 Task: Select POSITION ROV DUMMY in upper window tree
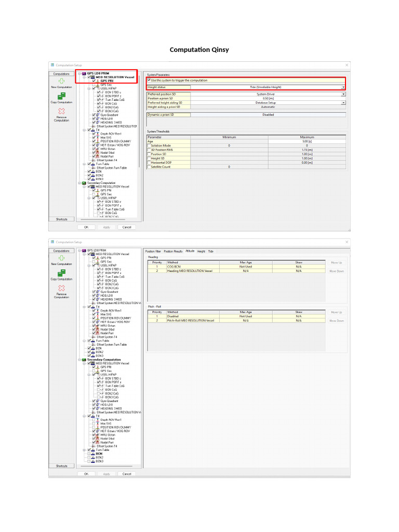(116, 141)
